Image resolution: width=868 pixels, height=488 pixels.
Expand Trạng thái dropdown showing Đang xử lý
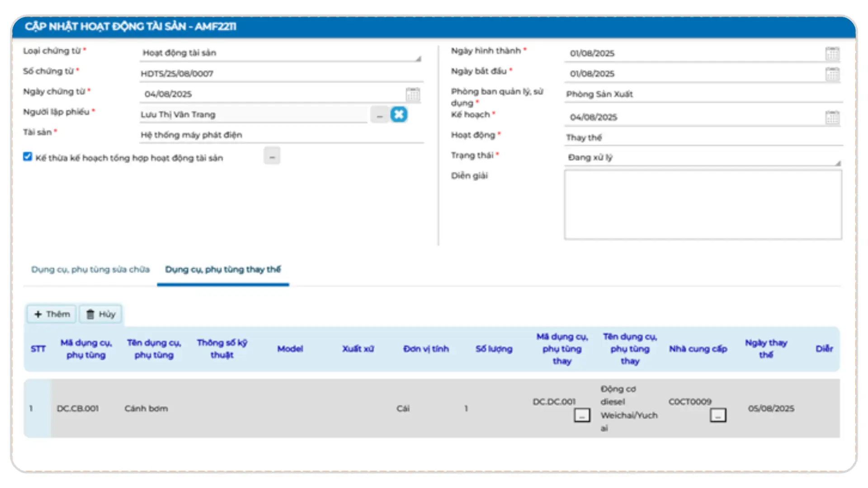(x=702, y=157)
